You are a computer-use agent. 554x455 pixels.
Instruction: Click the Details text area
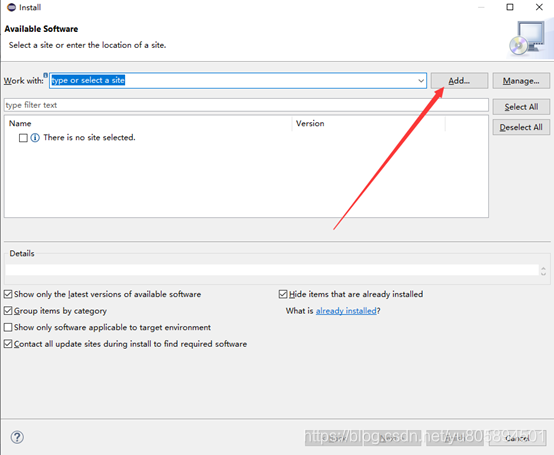pos(272,270)
